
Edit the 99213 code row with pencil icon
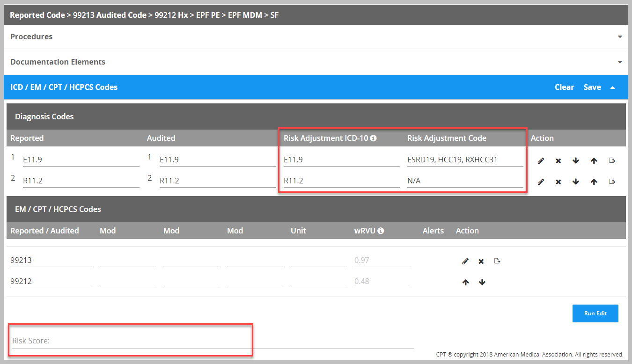coord(465,261)
